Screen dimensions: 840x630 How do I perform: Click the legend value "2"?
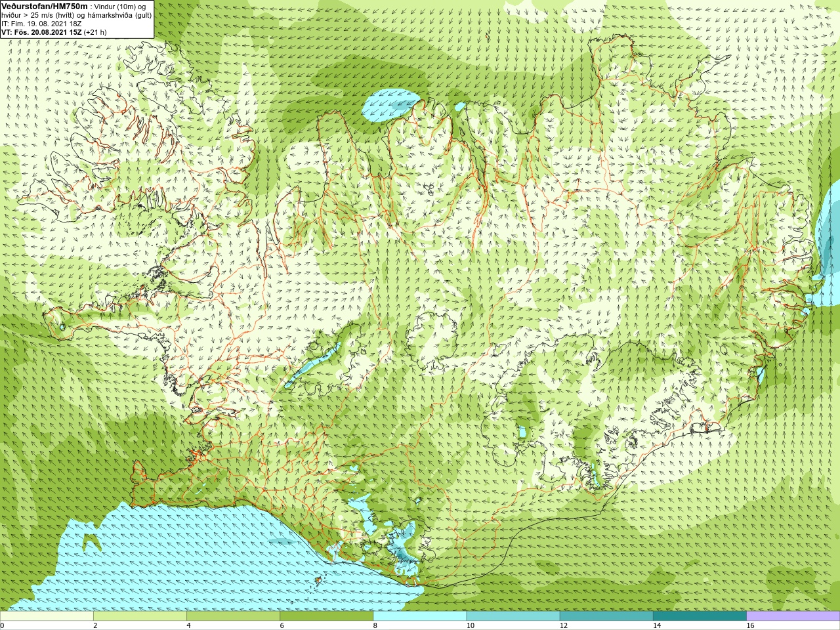95,626
